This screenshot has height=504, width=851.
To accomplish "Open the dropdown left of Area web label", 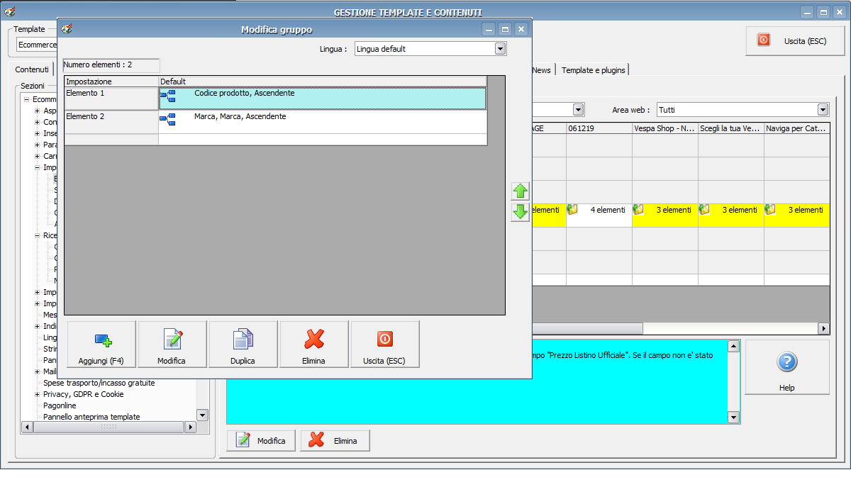I will pyautogui.click(x=578, y=110).
